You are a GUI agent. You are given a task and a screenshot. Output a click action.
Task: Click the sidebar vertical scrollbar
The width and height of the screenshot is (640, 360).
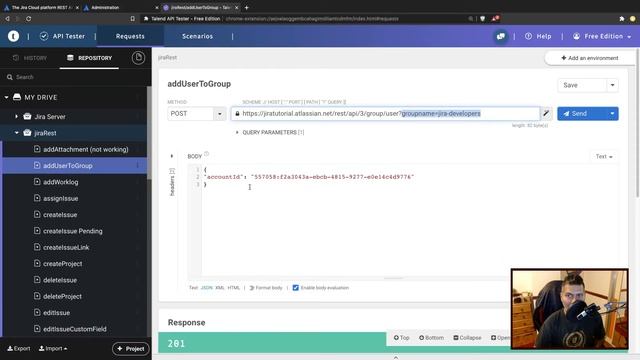point(149,133)
